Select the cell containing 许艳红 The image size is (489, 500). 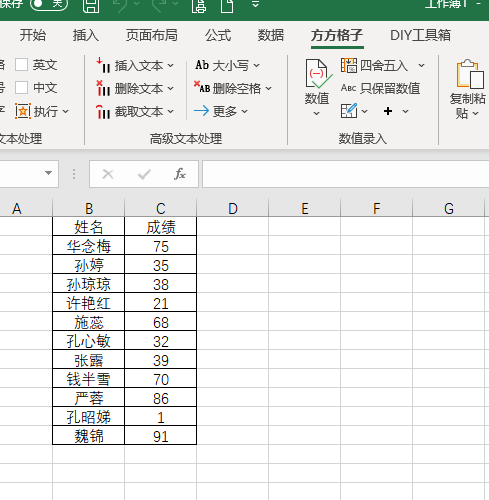pos(89,303)
